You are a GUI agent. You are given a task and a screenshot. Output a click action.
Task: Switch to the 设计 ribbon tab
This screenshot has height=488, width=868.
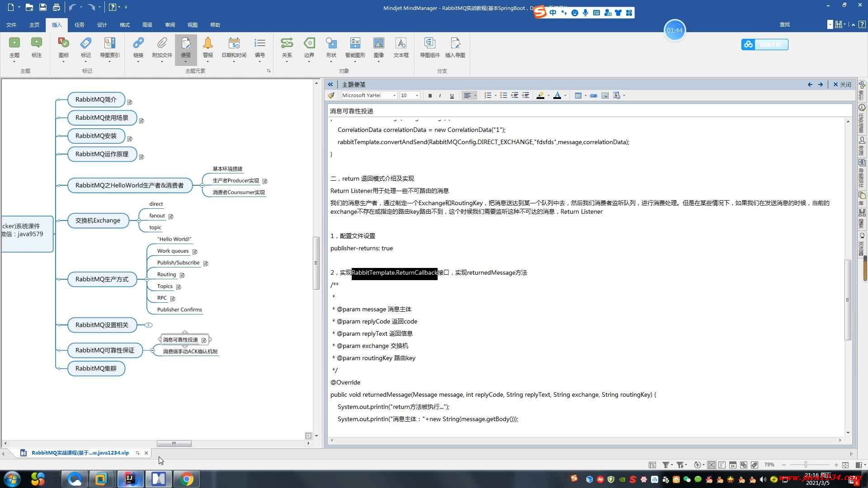point(102,25)
